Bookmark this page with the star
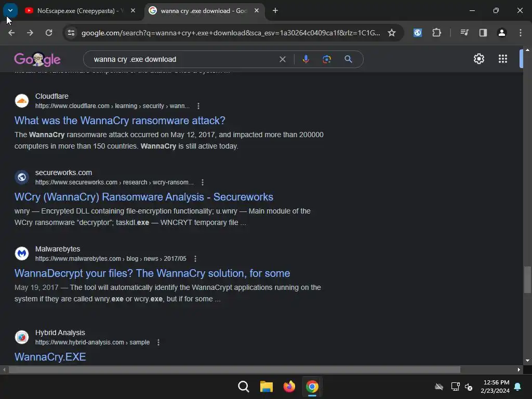The image size is (532, 399). pyautogui.click(x=392, y=33)
